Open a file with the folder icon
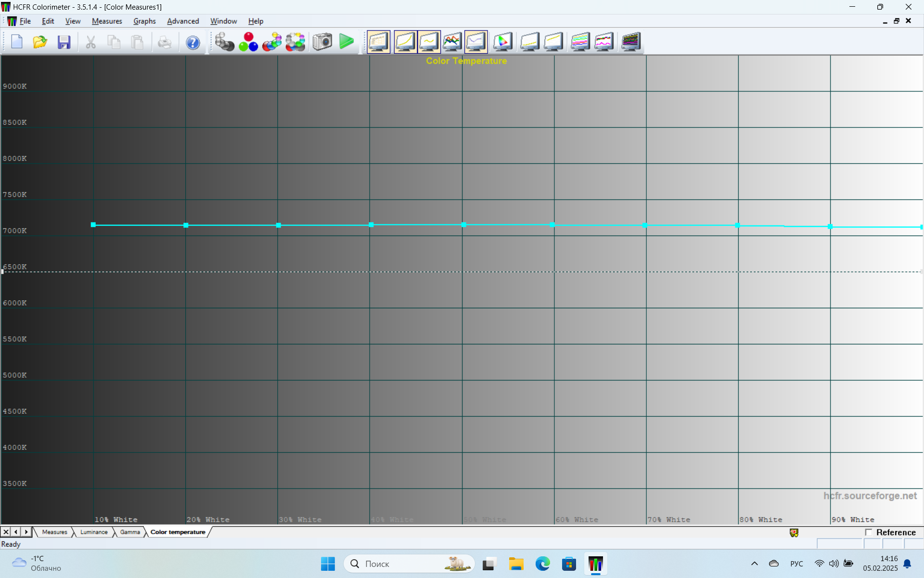The width and height of the screenshot is (924, 578). (40, 42)
